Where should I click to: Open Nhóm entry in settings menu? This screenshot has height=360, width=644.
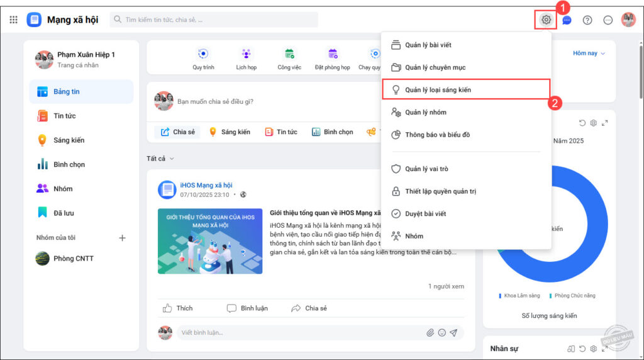(x=466, y=236)
